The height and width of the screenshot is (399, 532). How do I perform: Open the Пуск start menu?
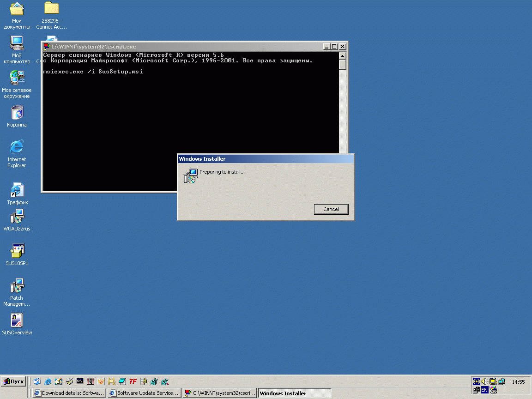pos(13,381)
